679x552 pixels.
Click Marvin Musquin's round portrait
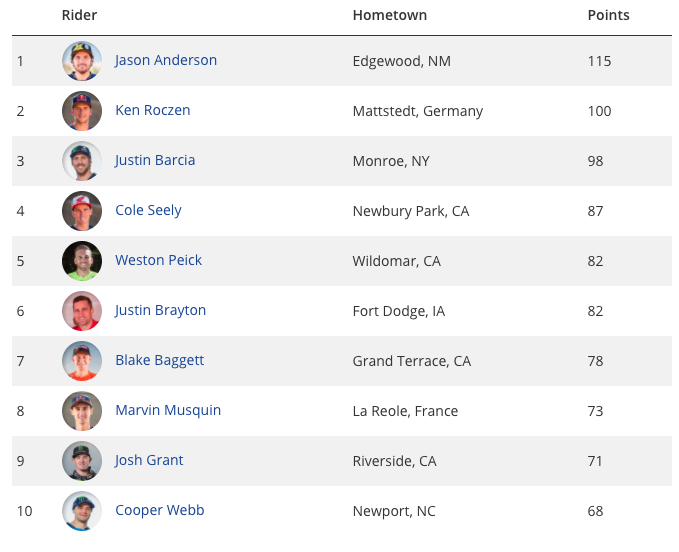(x=82, y=411)
